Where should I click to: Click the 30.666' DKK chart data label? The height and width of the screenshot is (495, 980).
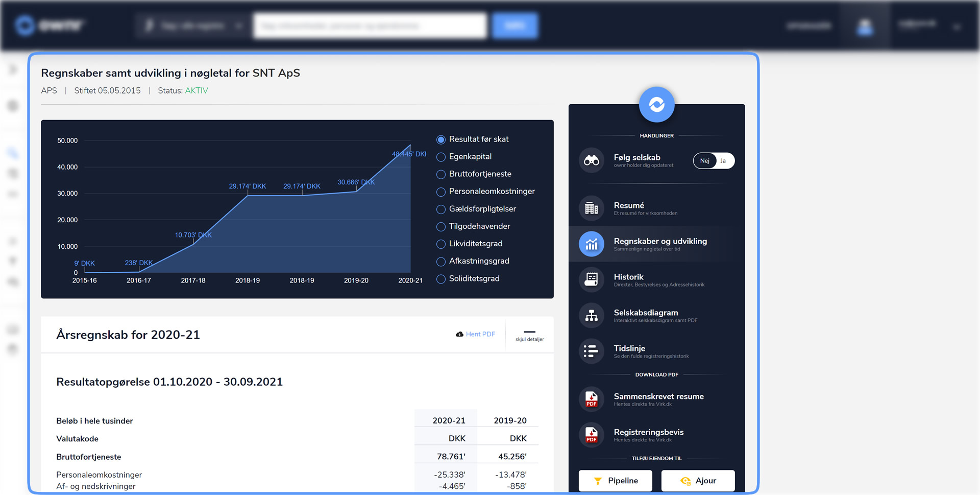356,182
